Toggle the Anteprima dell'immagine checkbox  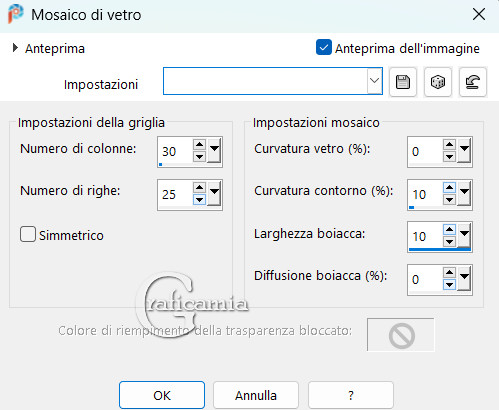click(x=323, y=47)
